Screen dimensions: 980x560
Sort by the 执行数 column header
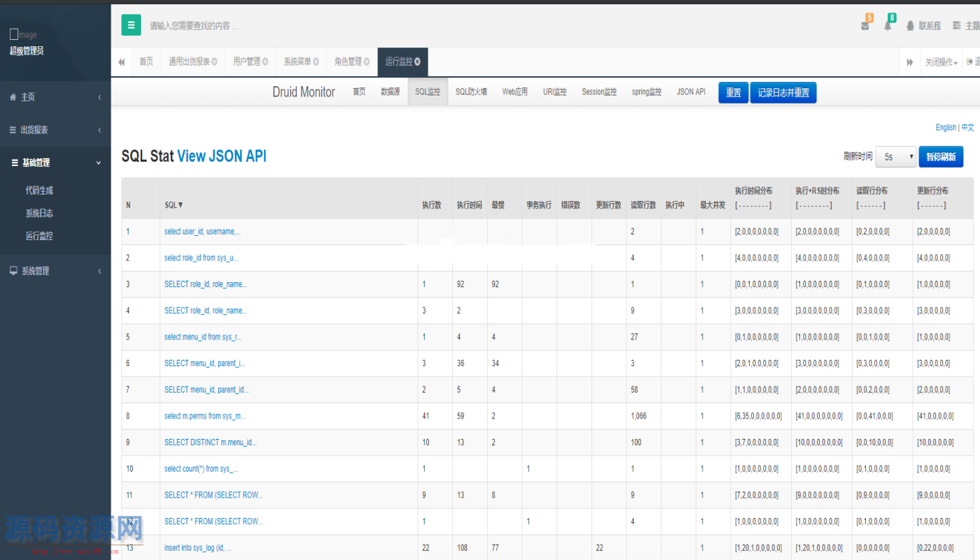coord(431,205)
